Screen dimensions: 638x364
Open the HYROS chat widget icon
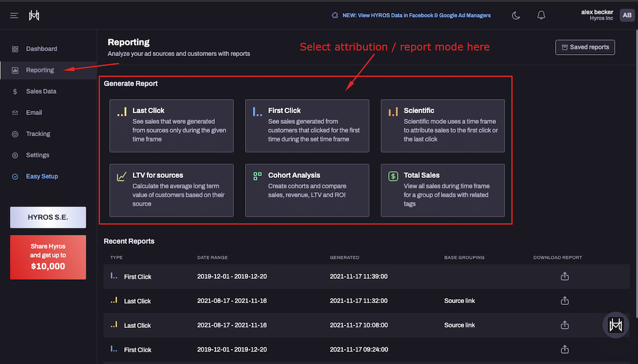click(x=616, y=325)
